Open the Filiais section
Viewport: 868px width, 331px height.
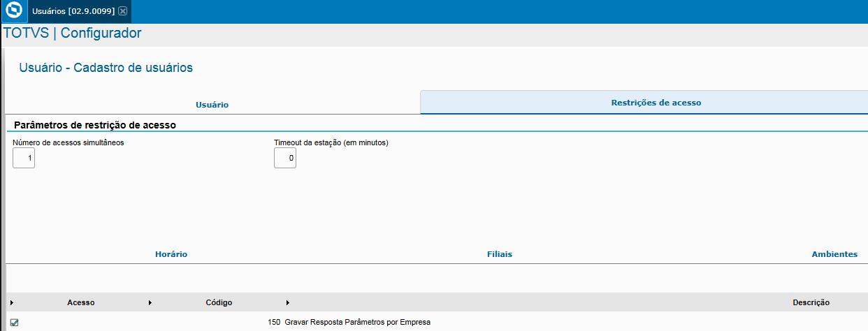coord(500,254)
